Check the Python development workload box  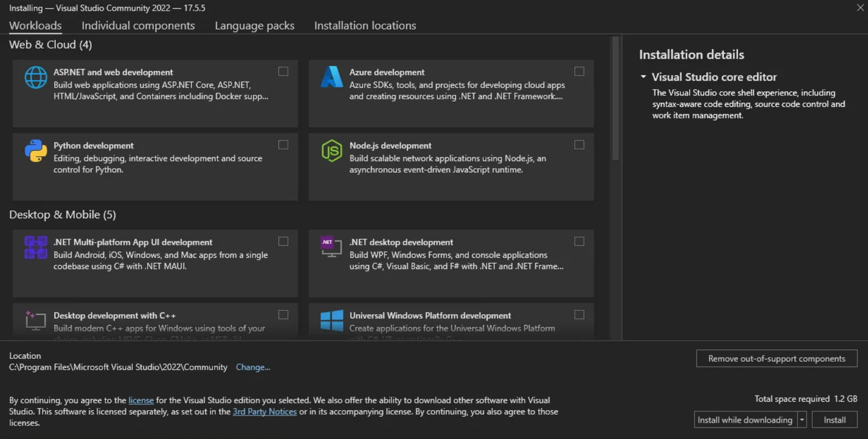pyautogui.click(x=283, y=145)
